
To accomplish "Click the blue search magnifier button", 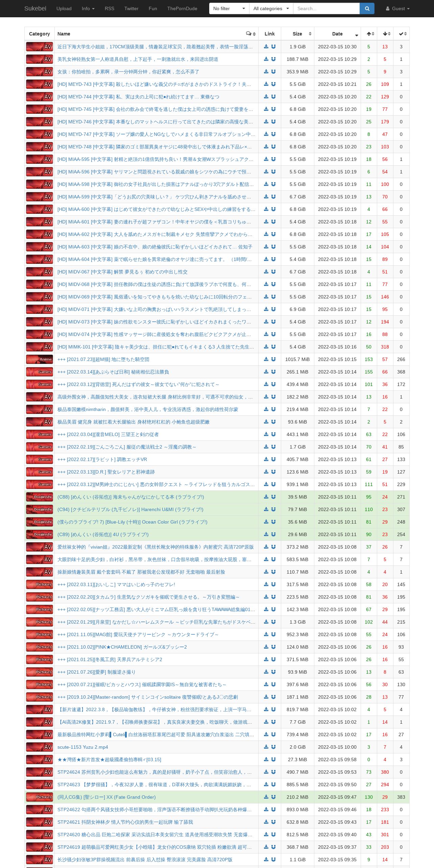I will click(367, 8).
